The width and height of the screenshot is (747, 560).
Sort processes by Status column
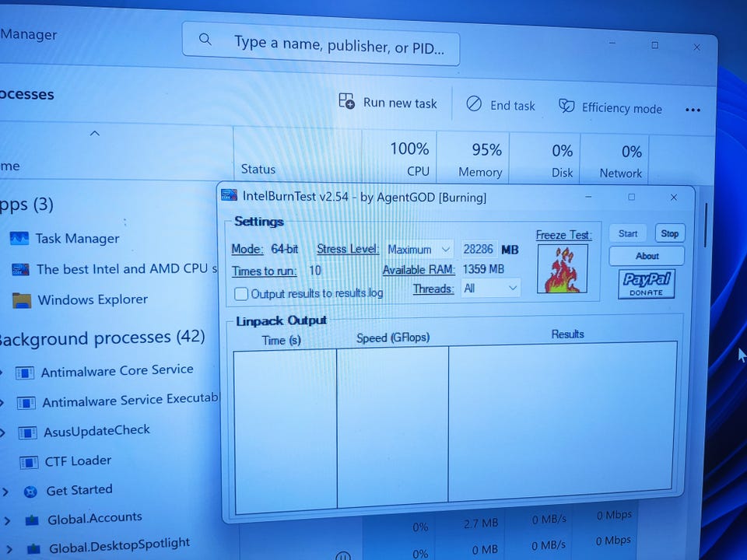pyautogui.click(x=258, y=169)
